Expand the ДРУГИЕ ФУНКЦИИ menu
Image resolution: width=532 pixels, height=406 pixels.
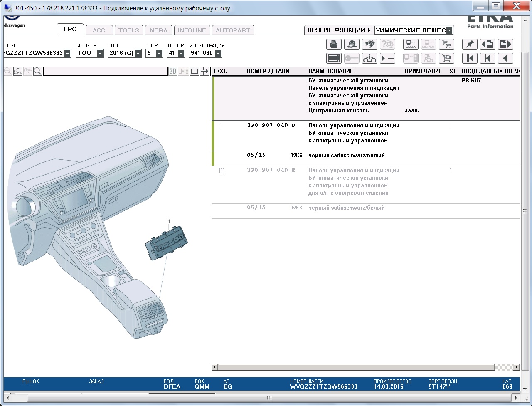coord(339,30)
